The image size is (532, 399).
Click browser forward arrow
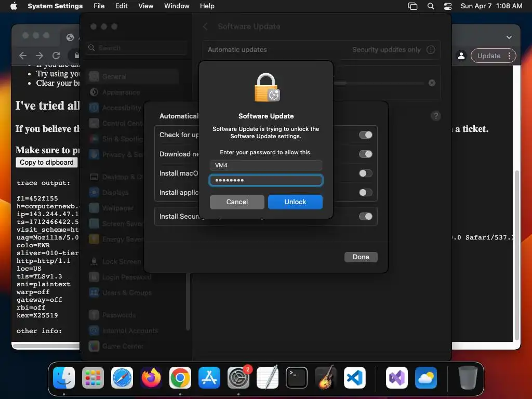click(39, 56)
